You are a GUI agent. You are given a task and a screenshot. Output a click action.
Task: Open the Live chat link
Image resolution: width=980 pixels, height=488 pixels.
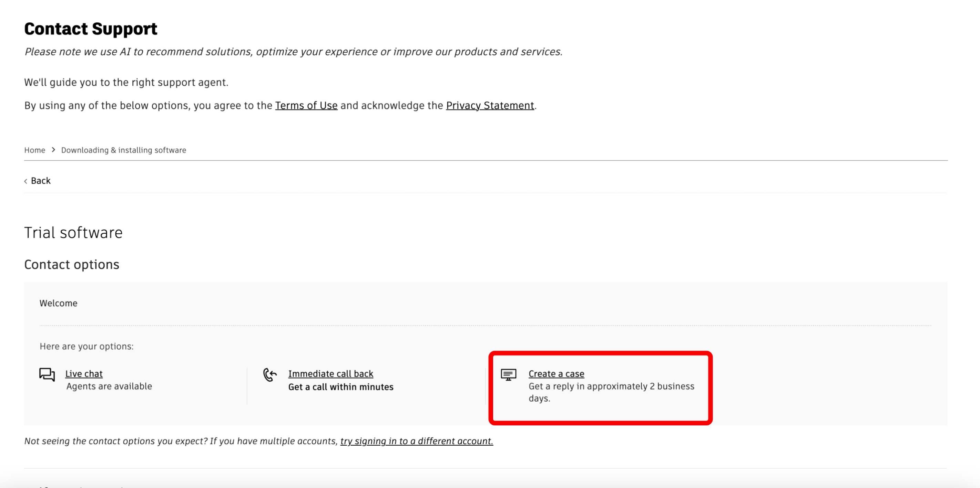(84, 374)
